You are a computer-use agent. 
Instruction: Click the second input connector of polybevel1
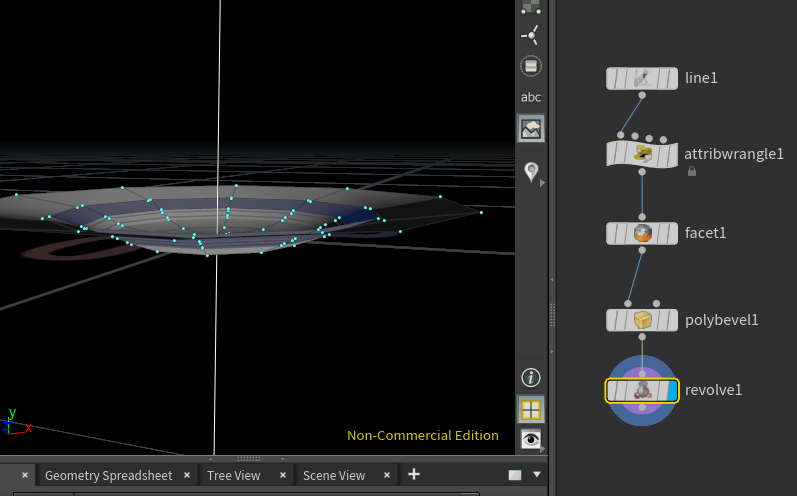[x=656, y=303]
